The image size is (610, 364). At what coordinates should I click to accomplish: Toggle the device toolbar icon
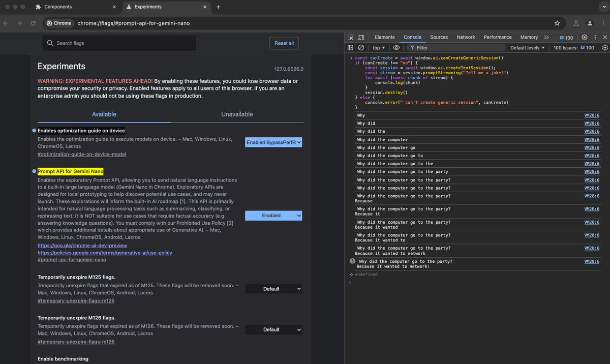click(x=361, y=37)
